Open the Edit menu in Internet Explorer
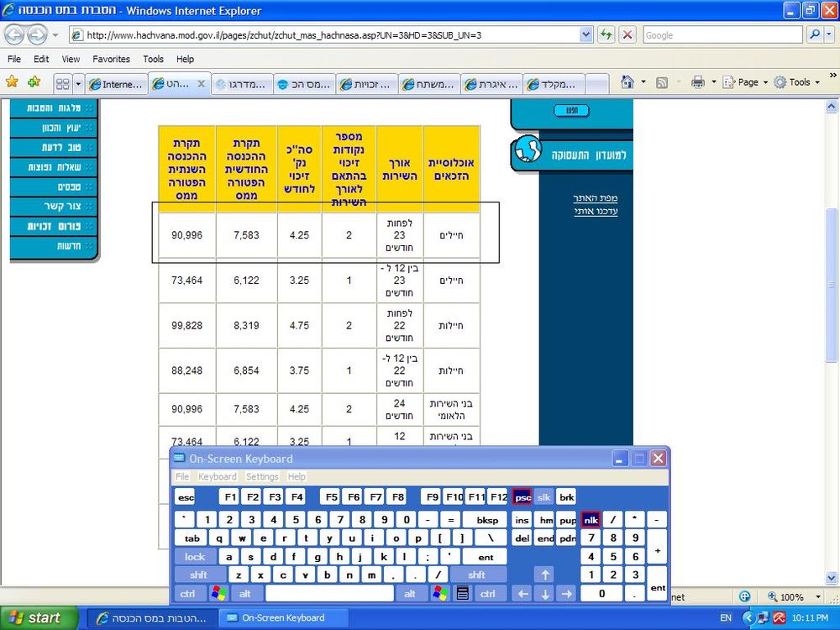840x630 pixels. click(41, 59)
